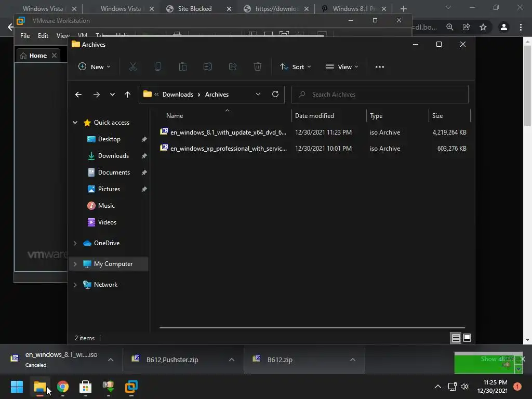Go back with the Explorer back arrow

(x=78, y=95)
